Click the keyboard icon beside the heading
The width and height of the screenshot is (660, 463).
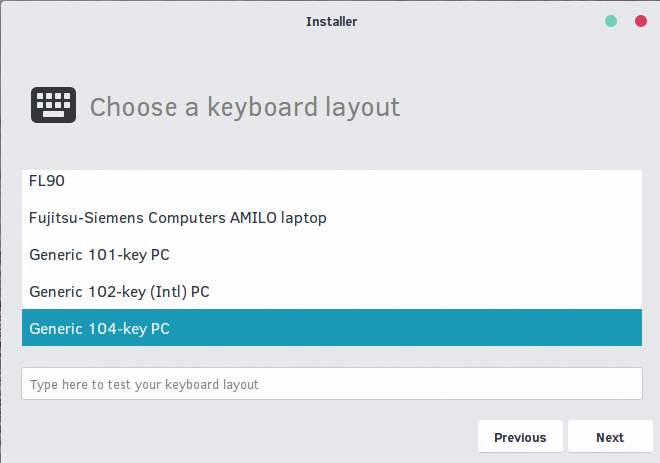pyautogui.click(x=53, y=105)
